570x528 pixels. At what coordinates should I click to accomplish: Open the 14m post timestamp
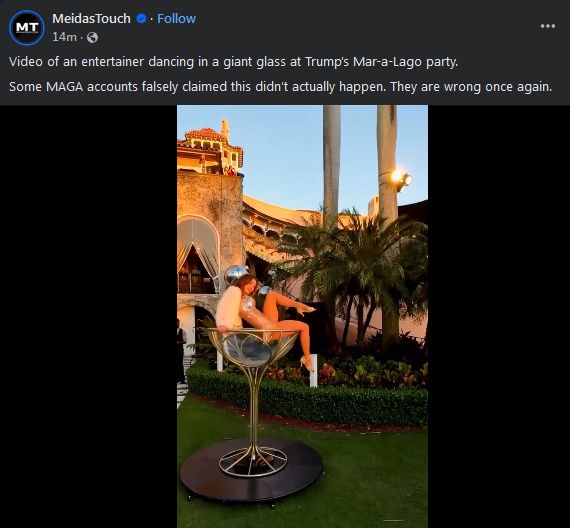point(64,37)
